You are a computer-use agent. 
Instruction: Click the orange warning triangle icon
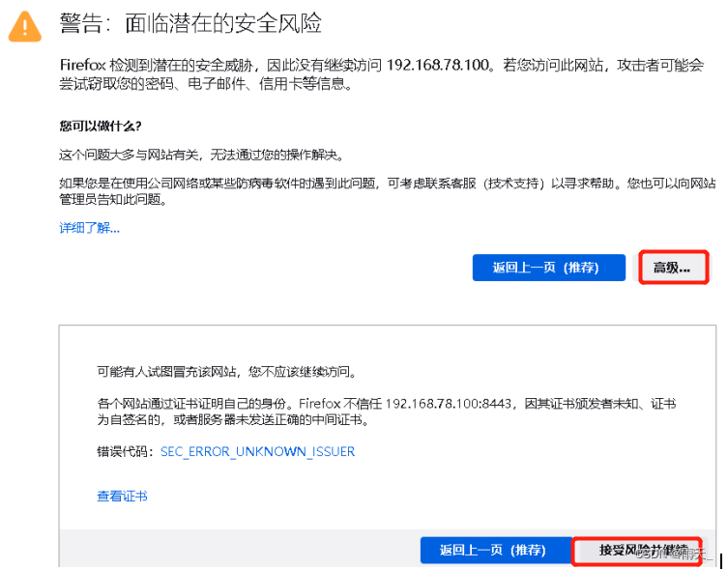(25, 26)
